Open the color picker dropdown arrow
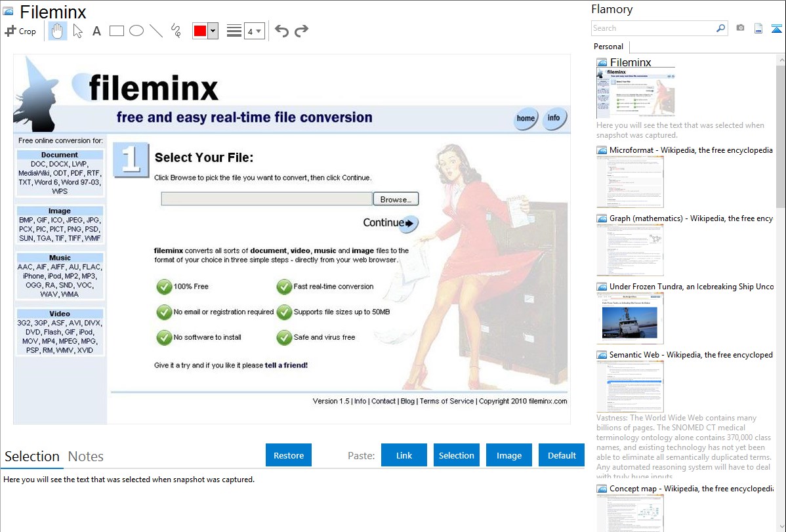 tap(213, 31)
